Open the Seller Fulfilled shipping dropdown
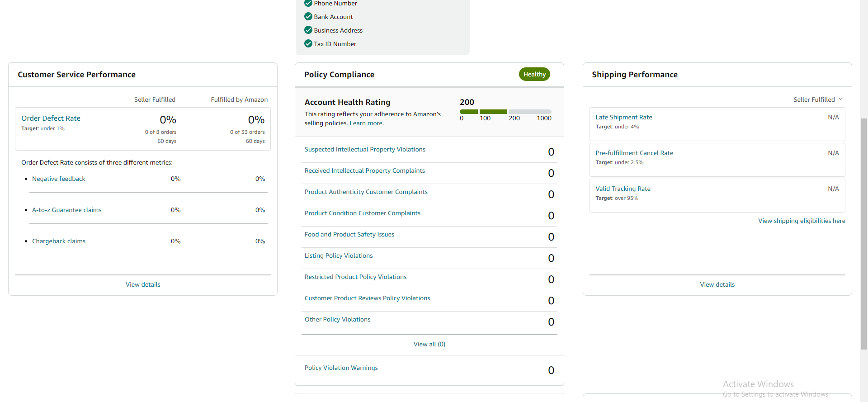The image size is (868, 402). pyautogui.click(x=818, y=99)
